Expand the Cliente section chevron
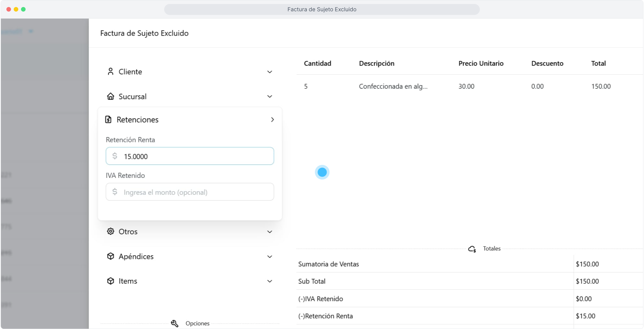 coord(270,72)
